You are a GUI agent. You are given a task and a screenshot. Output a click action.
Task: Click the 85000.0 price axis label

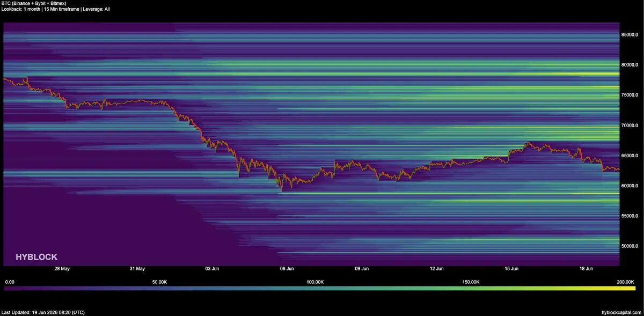click(631, 34)
